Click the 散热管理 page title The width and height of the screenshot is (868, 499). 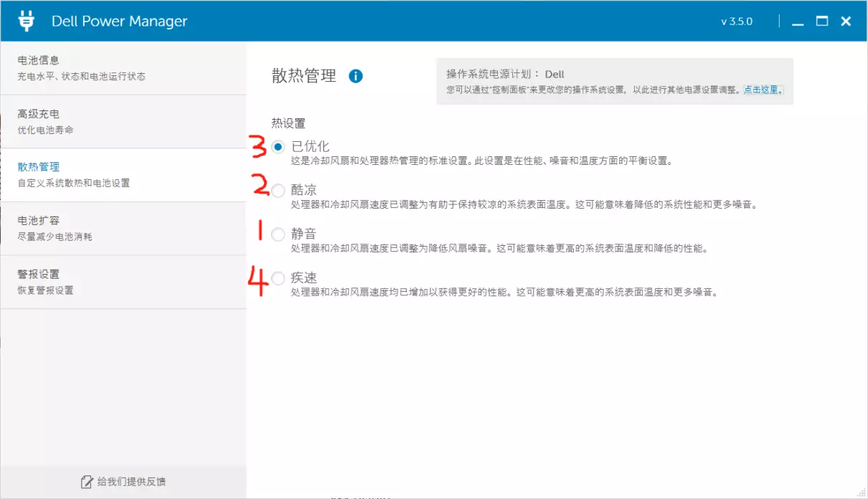tap(304, 76)
